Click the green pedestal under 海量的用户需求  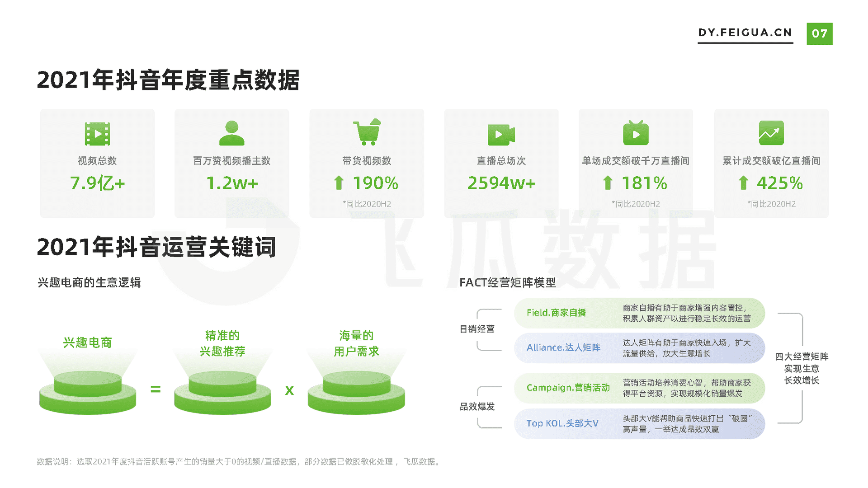tap(356, 392)
